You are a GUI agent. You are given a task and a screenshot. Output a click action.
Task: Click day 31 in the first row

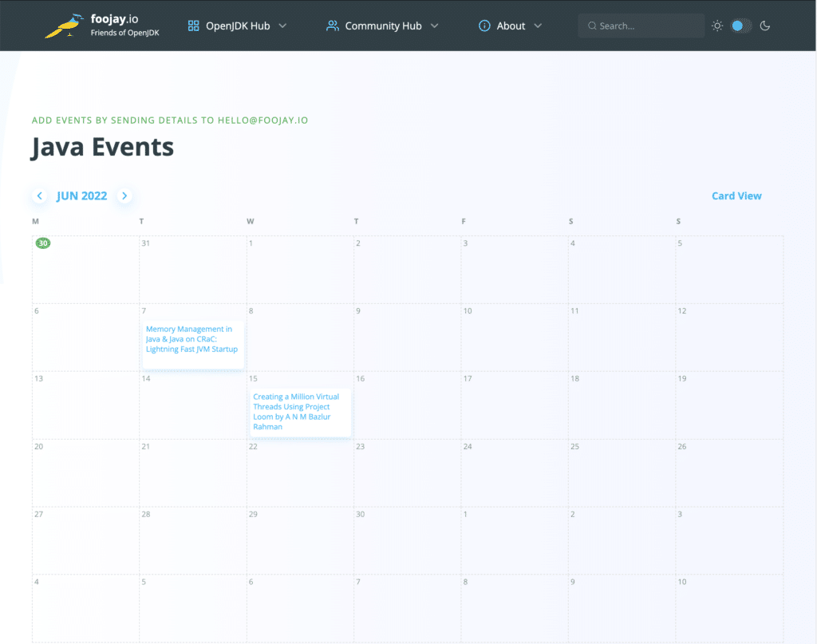(145, 243)
